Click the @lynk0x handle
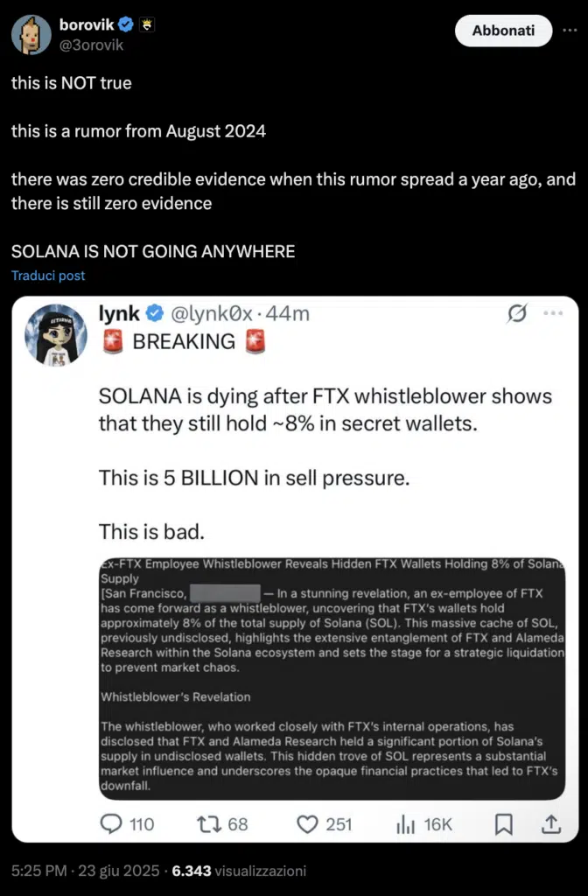The height and width of the screenshot is (896, 588). click(212, 313)
